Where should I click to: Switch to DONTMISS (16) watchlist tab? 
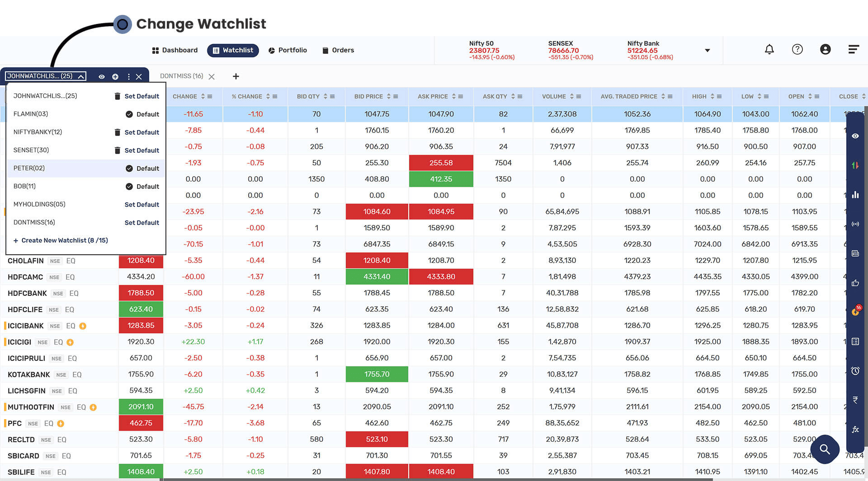tap(181, 76)
